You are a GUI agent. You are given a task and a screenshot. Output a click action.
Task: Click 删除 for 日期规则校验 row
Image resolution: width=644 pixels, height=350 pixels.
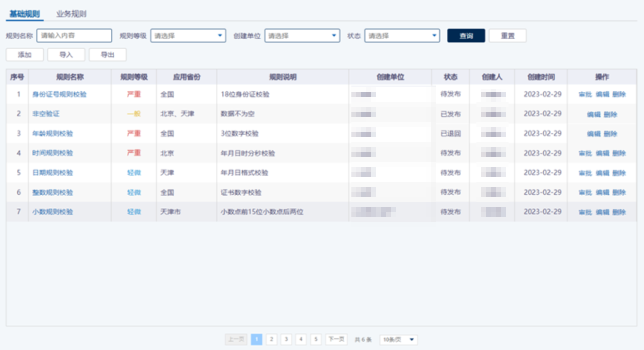click(x=619, y=173)
